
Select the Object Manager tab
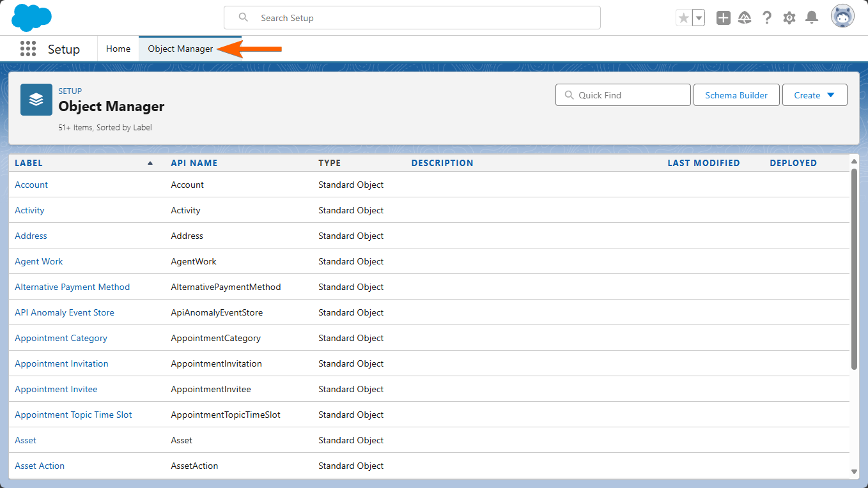[180, 49]
